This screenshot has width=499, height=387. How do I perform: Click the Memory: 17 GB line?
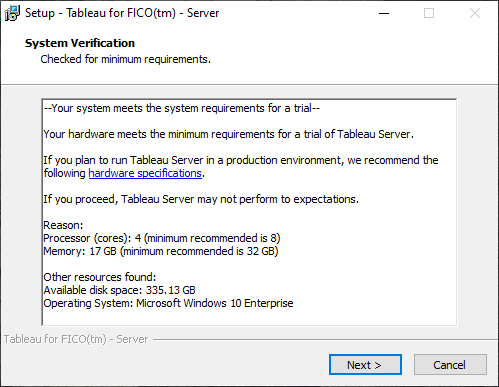(x=161, y=251)
